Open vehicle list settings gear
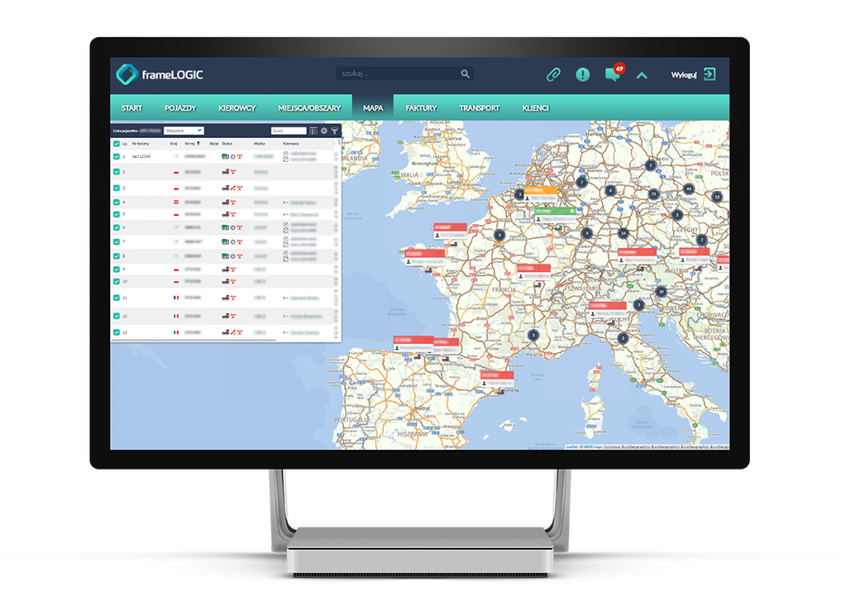This screenshot has height=616, width=841. coord(324,131)
